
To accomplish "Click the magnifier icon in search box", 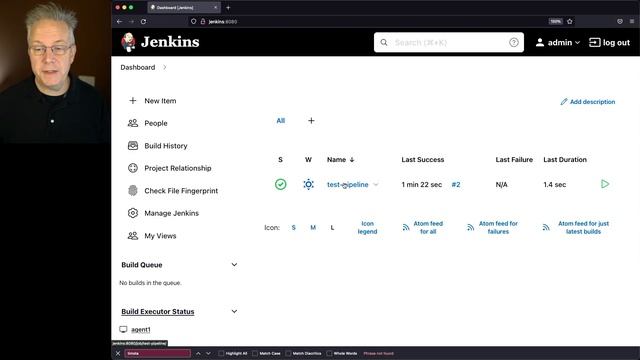I will coord(384,42).
